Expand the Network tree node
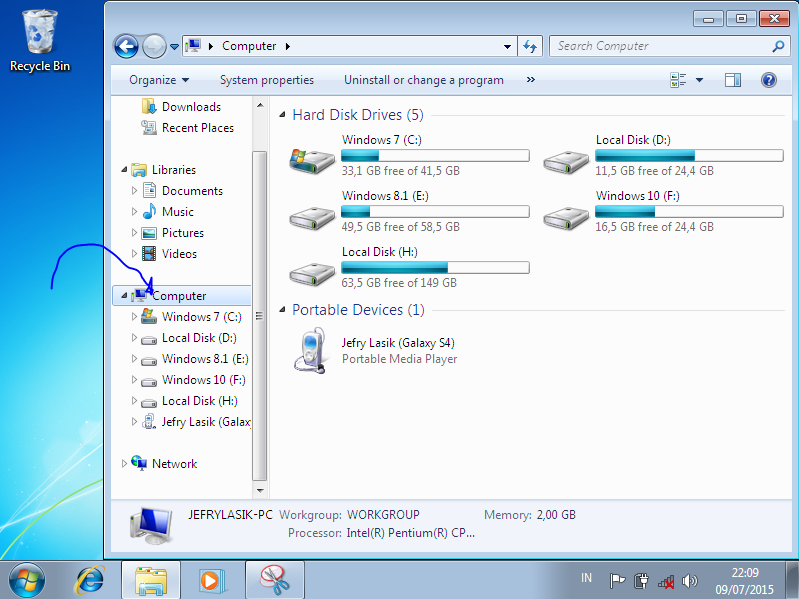 pos(124,464)
